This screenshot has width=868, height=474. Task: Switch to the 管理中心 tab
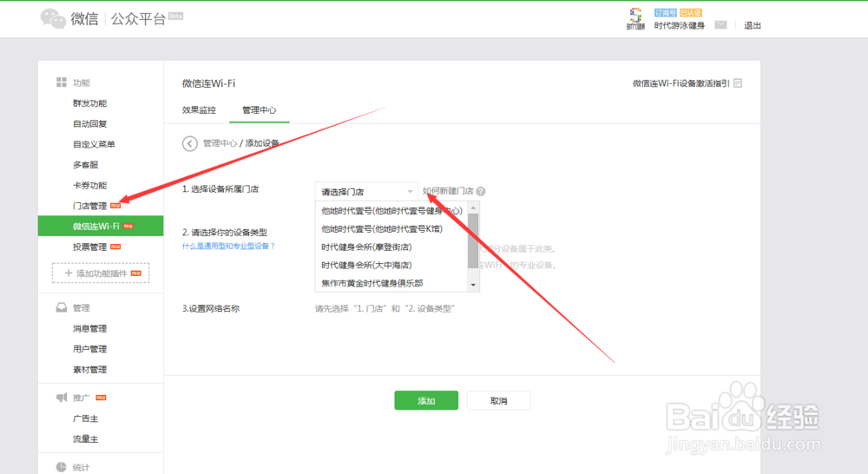259,109
